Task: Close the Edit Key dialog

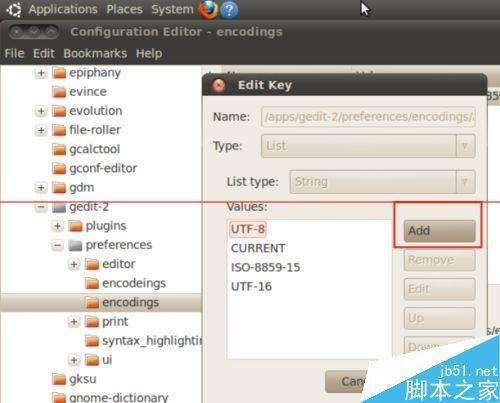Action: point(219,85)
